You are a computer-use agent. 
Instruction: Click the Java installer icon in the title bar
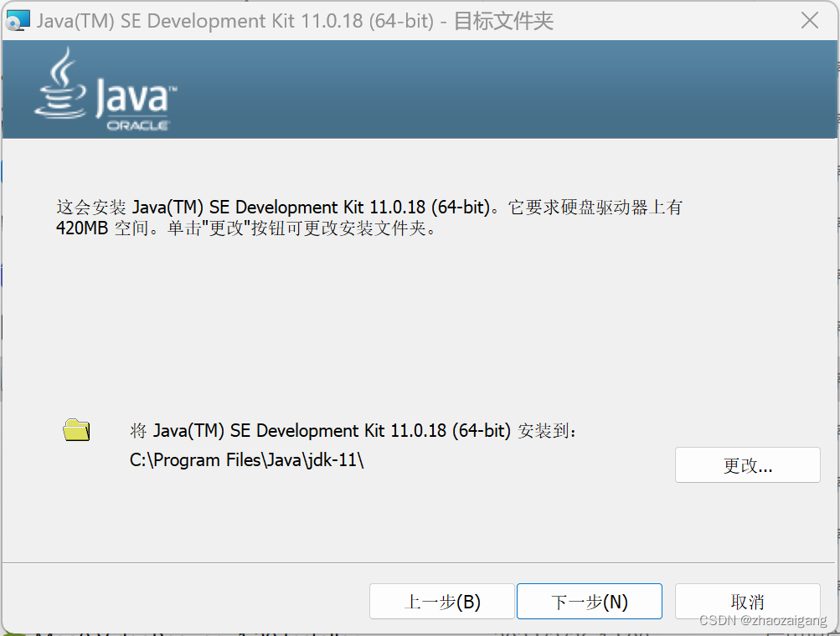[x=18, y=19]
